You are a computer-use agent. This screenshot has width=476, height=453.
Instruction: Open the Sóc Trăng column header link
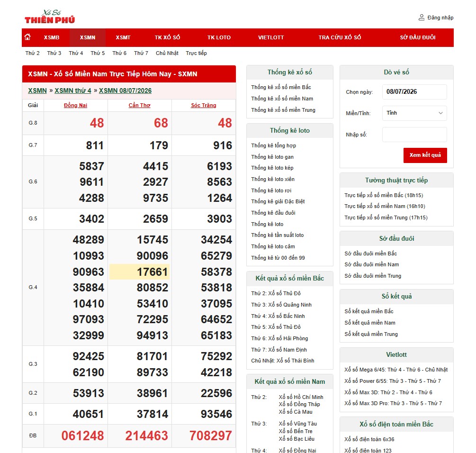coord(203,105)
